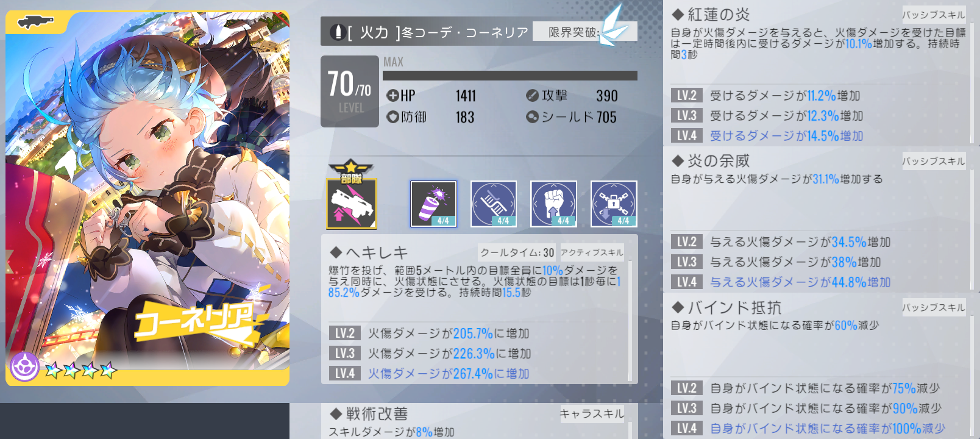This screenshot has height=439, width=980.
Task: Select the comb passive skill icon
Action: pos(494,204)
